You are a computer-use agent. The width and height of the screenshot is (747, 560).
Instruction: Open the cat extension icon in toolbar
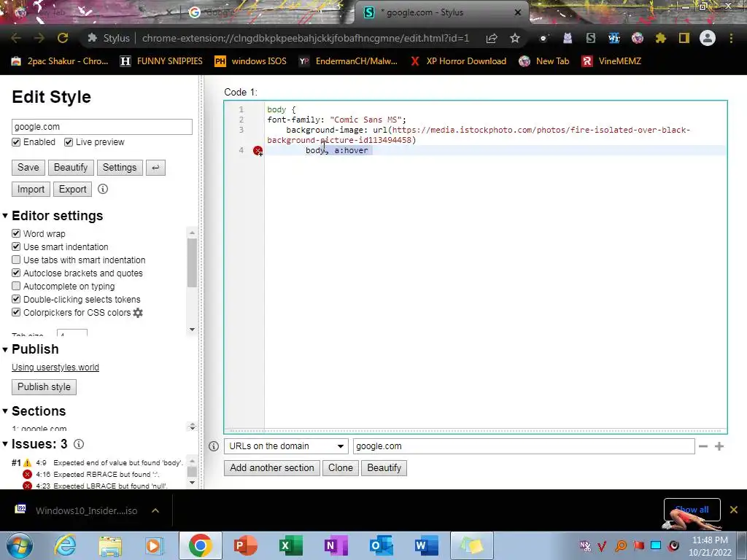pos(568,38)
